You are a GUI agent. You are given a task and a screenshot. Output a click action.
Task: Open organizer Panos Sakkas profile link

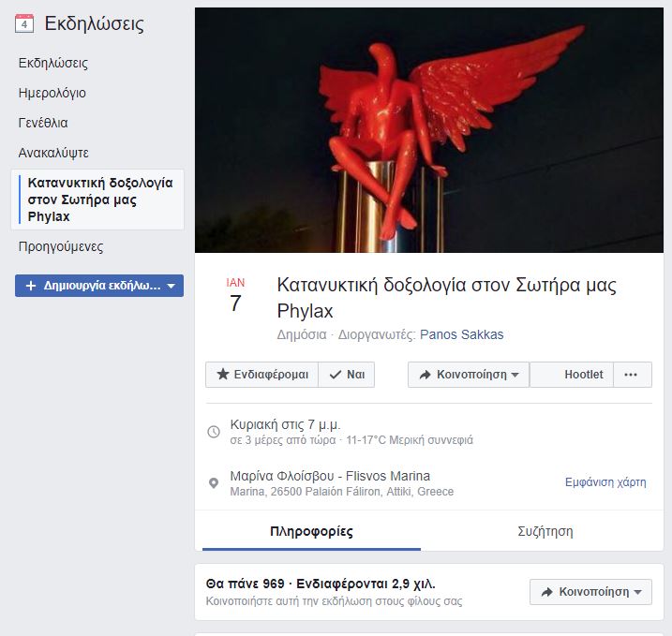(461, 334)
